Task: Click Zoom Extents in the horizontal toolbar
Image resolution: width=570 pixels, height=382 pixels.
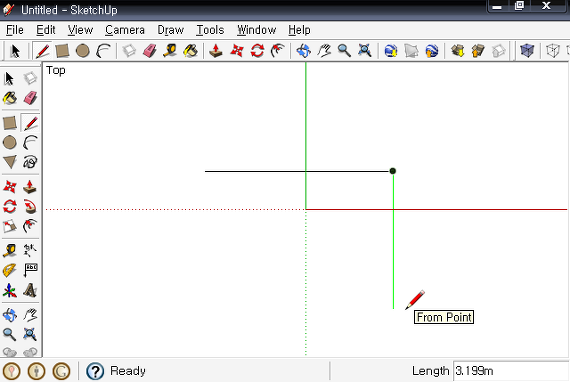Action: (x=365, y=51)
